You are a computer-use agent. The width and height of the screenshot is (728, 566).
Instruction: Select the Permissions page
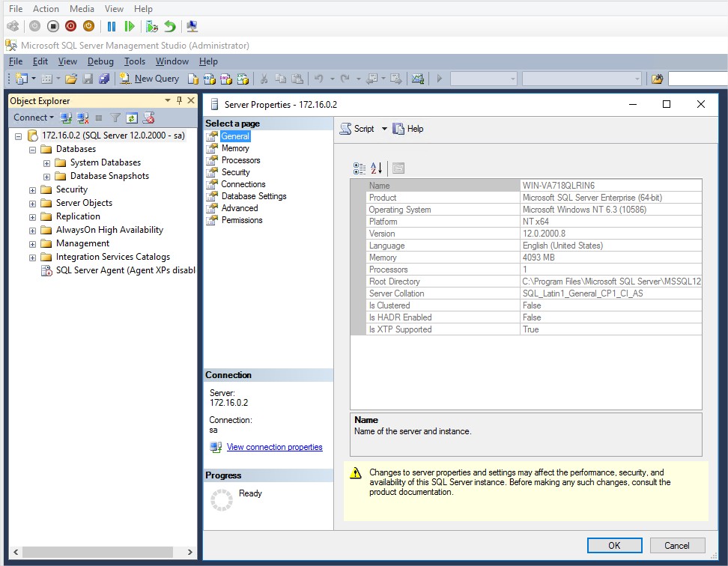tap(242, 220)
